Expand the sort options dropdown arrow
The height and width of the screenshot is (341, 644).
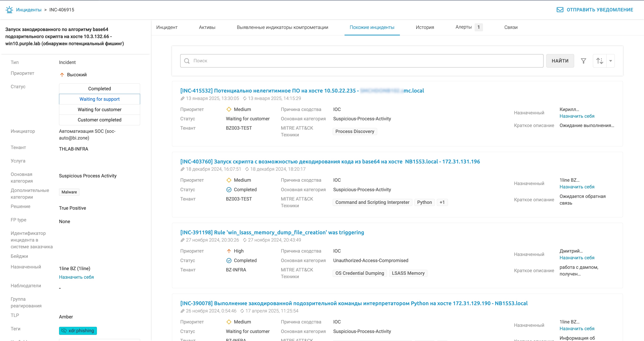(610, 61)
